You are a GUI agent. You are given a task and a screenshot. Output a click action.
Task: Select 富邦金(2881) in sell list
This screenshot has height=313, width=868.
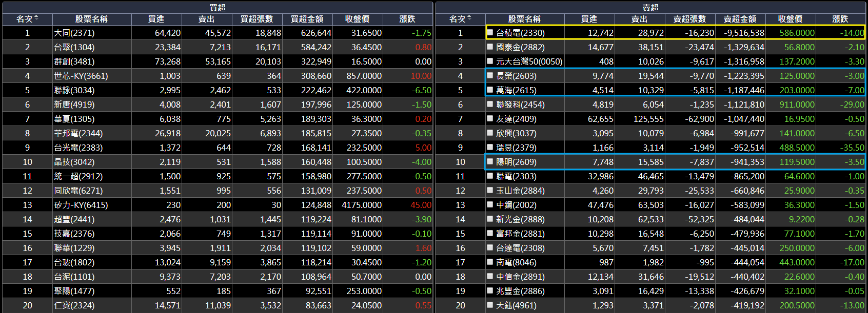521,234
